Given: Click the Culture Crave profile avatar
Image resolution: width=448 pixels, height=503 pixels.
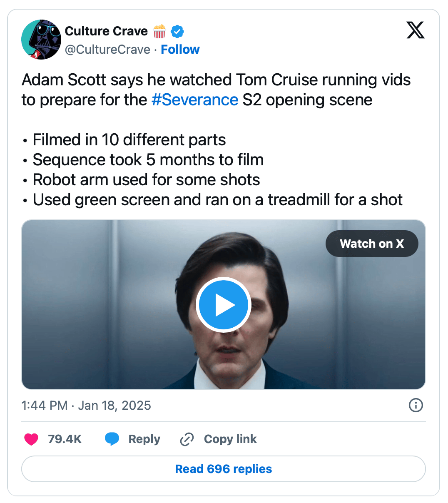Looking at the screenshot, I should [41, 40].
